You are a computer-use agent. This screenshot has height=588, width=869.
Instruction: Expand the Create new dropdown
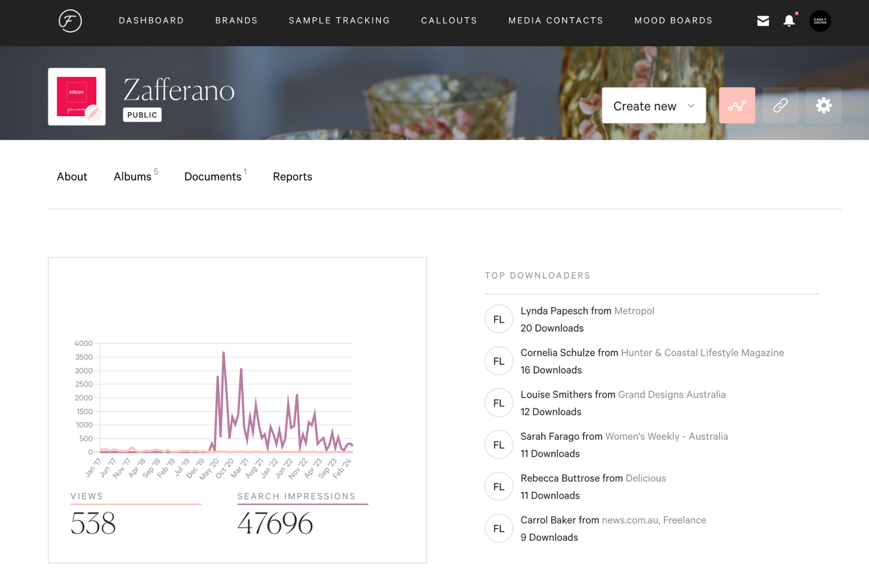[654, 105]
